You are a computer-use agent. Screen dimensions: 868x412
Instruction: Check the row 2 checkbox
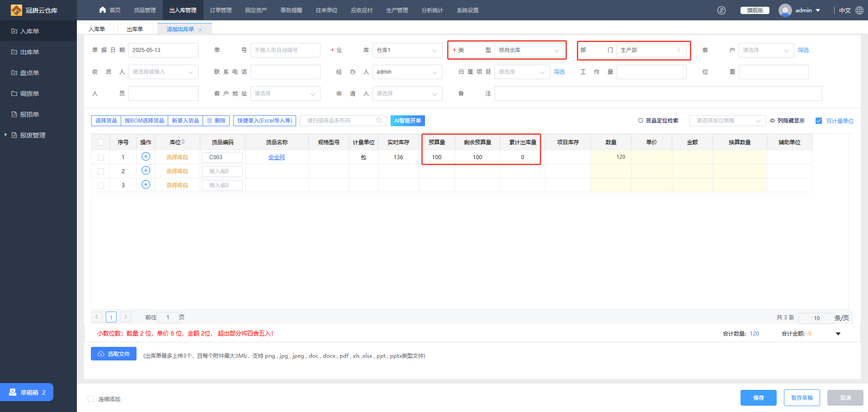(x=101, y=171)
